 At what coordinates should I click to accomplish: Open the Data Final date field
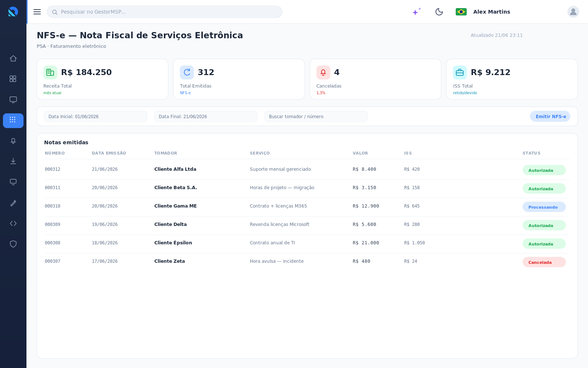point(206,116)
